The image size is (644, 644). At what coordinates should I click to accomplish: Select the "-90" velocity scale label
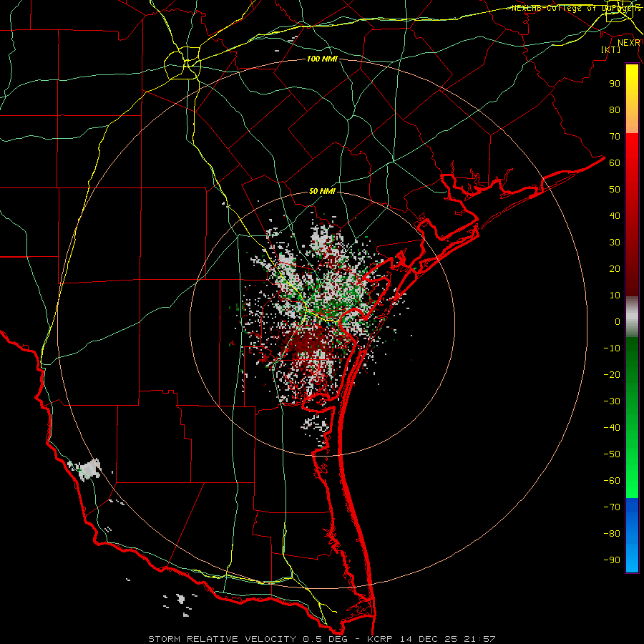pos(612,560)
